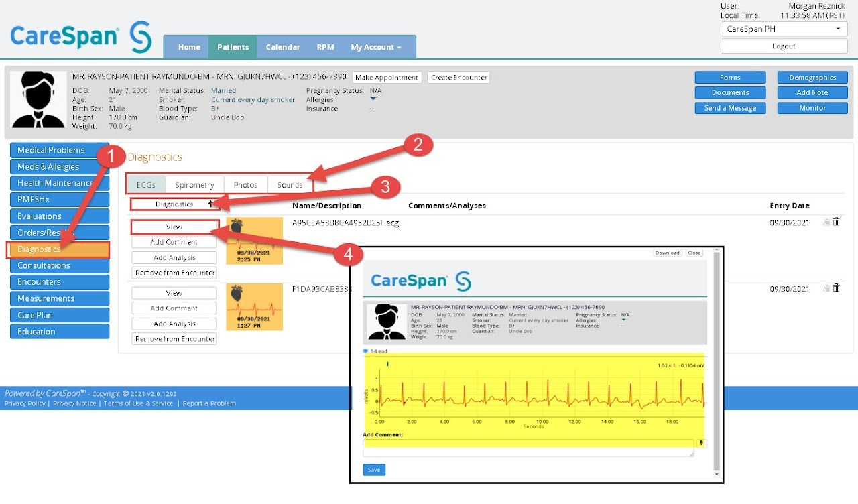The image size is (858, 504).
Task: Add Comment to the F1DA93CAB8384 recording
Action: (174, 308)
